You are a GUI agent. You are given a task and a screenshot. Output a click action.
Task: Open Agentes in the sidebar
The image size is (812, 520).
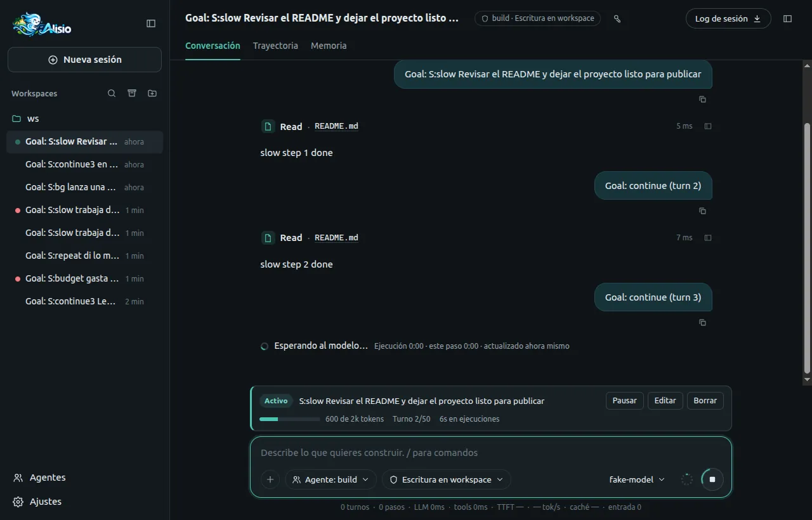[84, 478]
